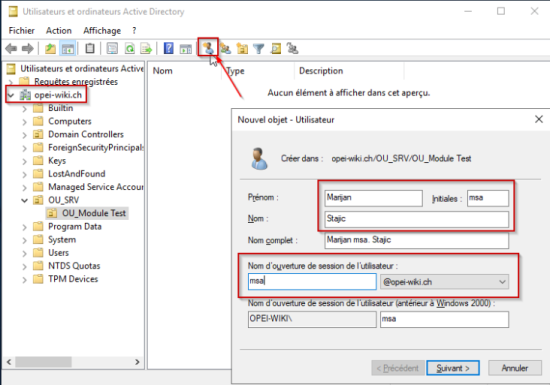Screen dimensions: 550x385
Task: Expand the Builtin folder chevron
Action: pos(24,109)
